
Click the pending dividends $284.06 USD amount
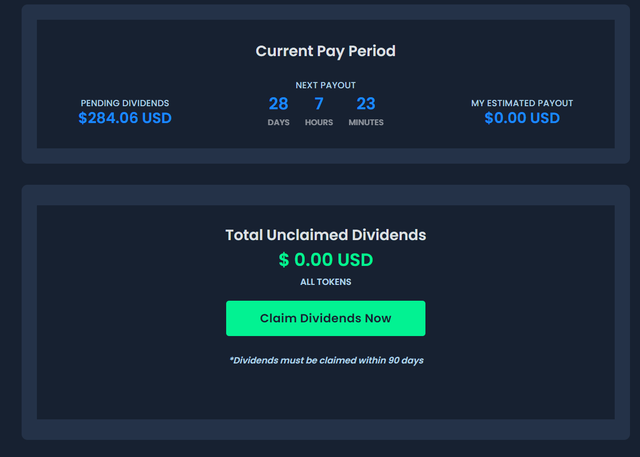(125, 118)
